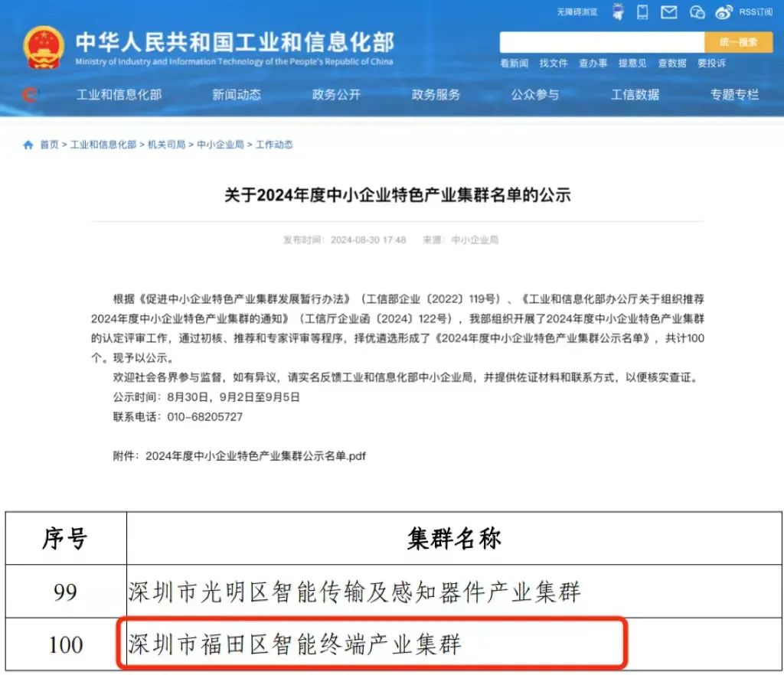Click breadcrumb link 工作动态
Screen dimensions: 784x675
[x=274, y=145]
